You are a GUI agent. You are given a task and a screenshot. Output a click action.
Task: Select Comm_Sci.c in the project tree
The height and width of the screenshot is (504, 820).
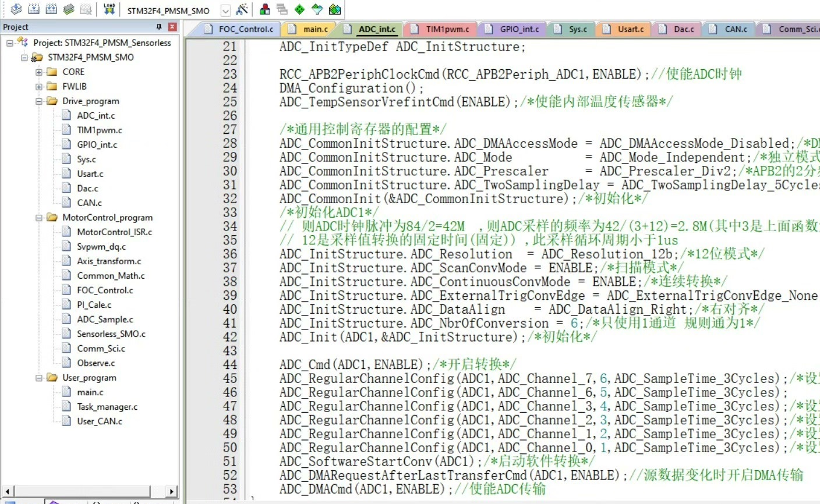click(x=101, y=348)
